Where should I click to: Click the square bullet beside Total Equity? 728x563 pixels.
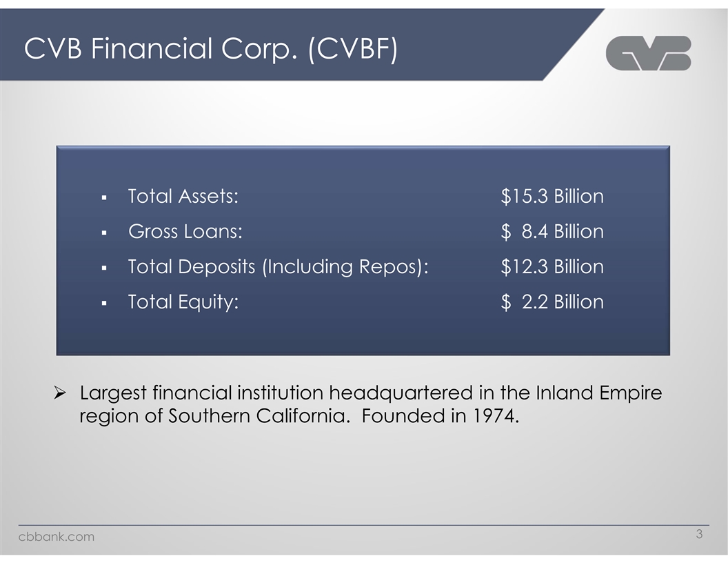click(x=102, y=304)
